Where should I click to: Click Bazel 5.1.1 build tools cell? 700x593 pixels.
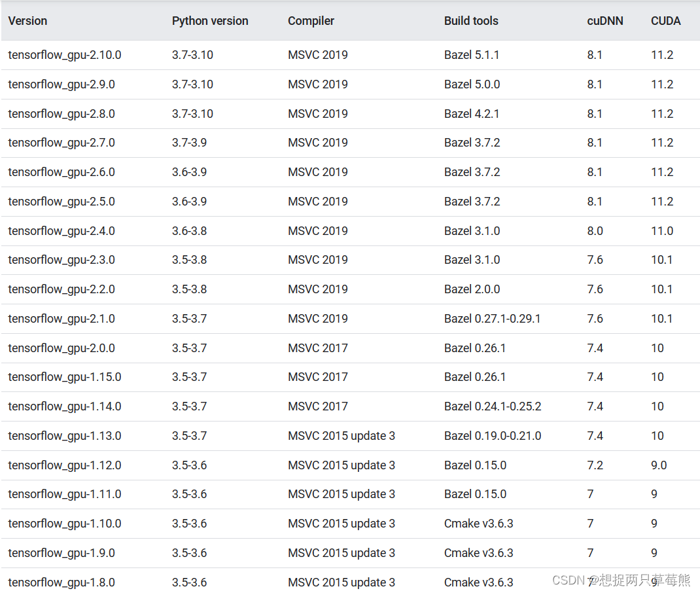[x=472, y=55]
